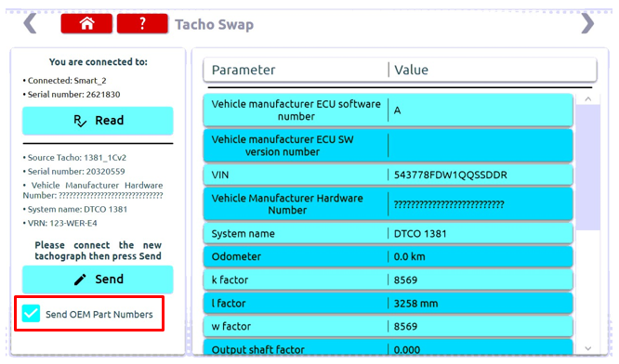The width and height of the screenshot is (619, 364).
Task: Navigate back with the left chevron
Action: coord(30,23)
